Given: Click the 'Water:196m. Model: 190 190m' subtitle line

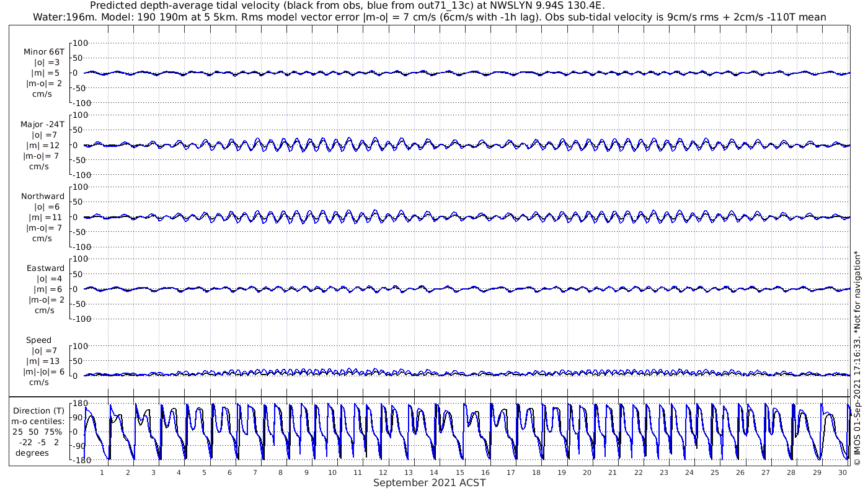Looking at the screenshot, I should coord(429,17).
